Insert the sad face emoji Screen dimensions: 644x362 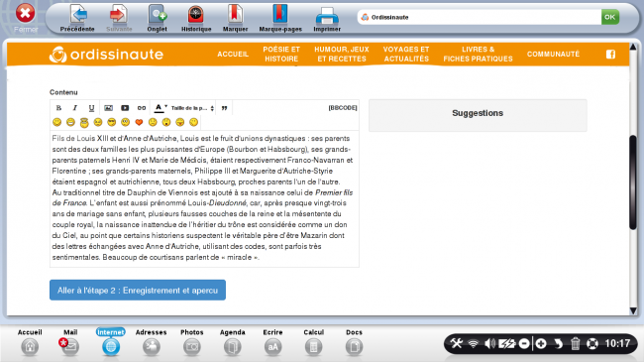tap(153, 122)
